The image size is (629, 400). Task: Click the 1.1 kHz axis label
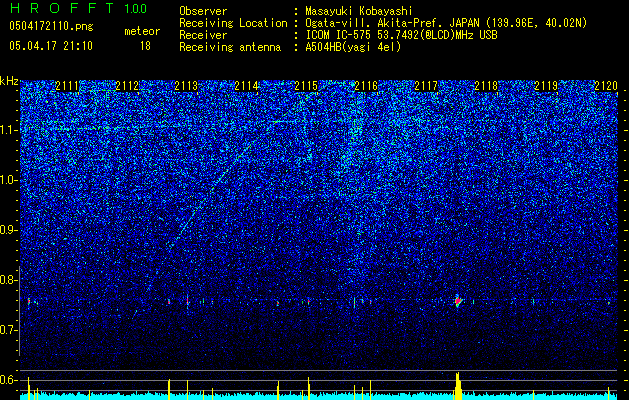(x=8, y=130)
